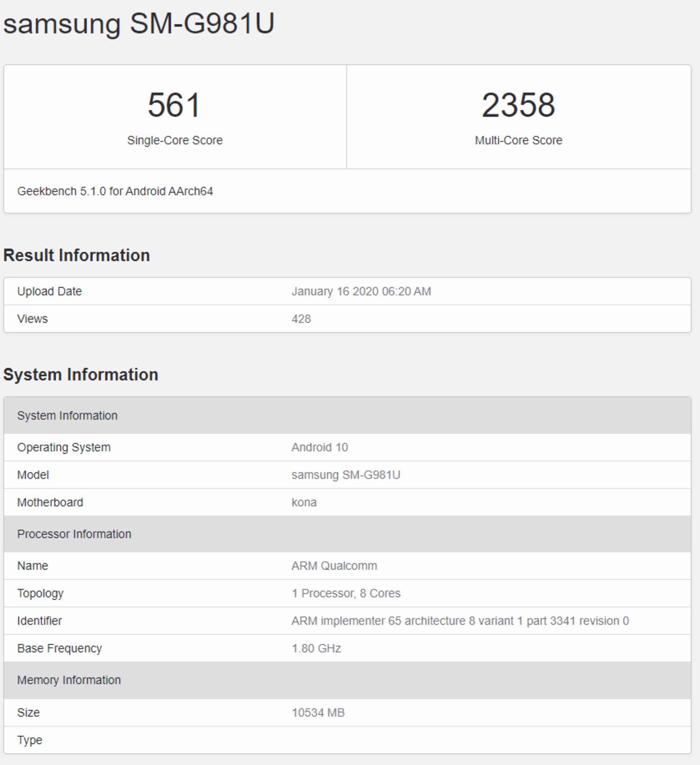Click the Base Frequency value 1.80 GHz
Viewport: 700px width, 765px height.
click(315, 648)
